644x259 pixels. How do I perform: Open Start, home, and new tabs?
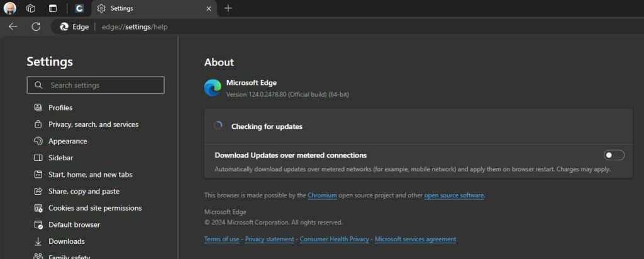coord(91,174)
